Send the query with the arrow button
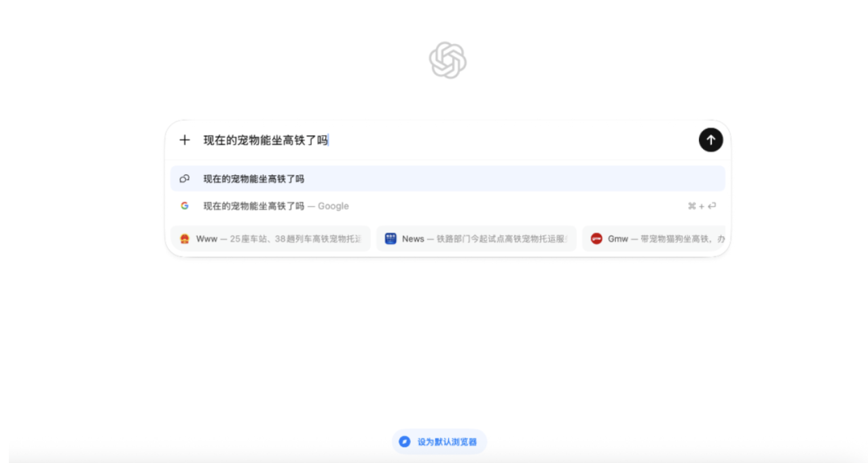The width and height of the screenshot is (868, 463). (710, 140)
